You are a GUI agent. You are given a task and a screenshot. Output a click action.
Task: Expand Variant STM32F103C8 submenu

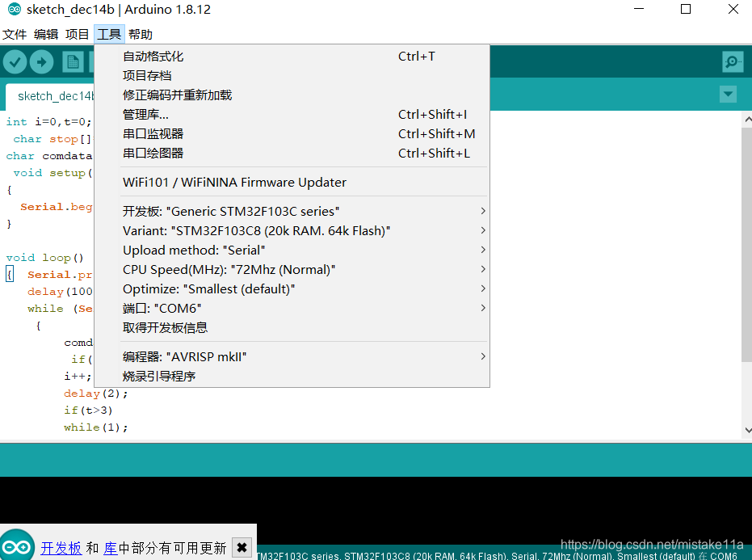pos(292,231)
